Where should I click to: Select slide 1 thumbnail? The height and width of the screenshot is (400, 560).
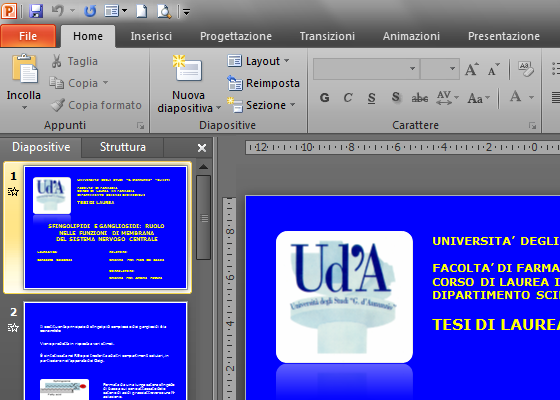[106, 228]
